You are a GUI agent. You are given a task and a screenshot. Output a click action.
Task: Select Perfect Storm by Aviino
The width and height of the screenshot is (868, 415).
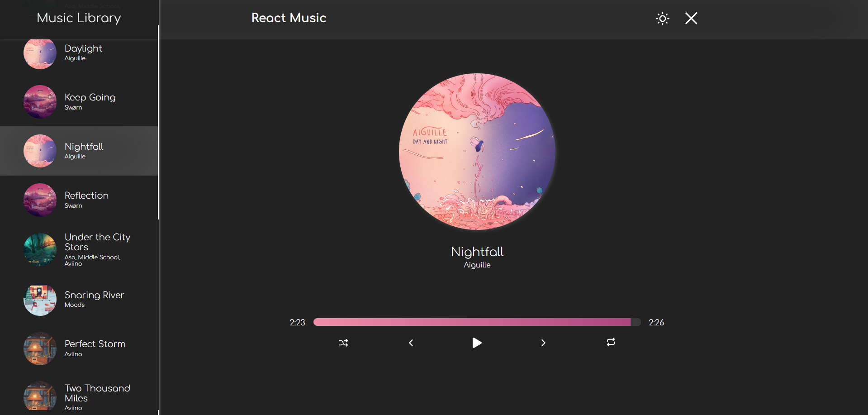79,348
